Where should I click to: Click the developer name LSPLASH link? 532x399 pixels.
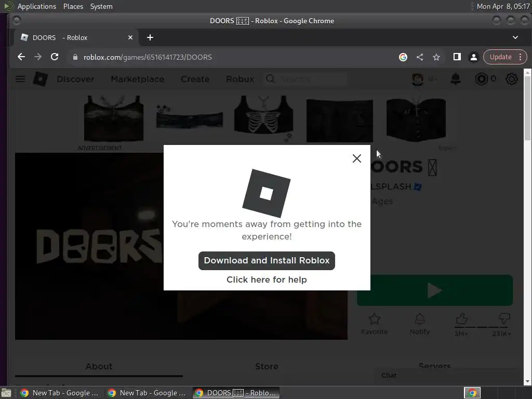[x=391, y=187]
